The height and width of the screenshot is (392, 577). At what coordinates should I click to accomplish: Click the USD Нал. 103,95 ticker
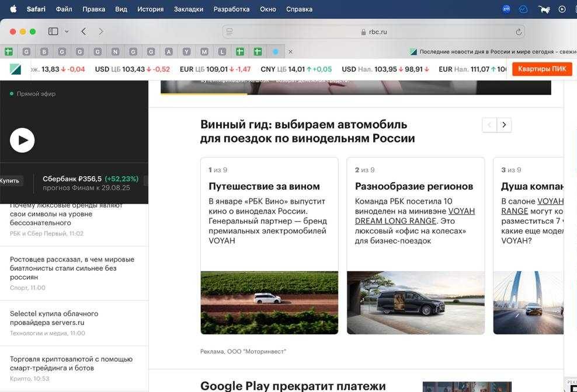click(x=385, y=69)
